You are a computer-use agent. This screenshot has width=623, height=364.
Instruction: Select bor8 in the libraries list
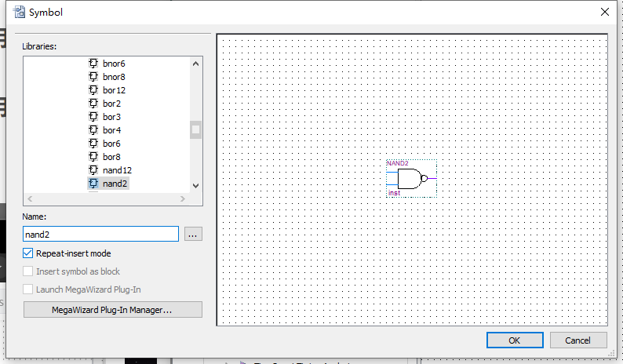coord(111,157)
